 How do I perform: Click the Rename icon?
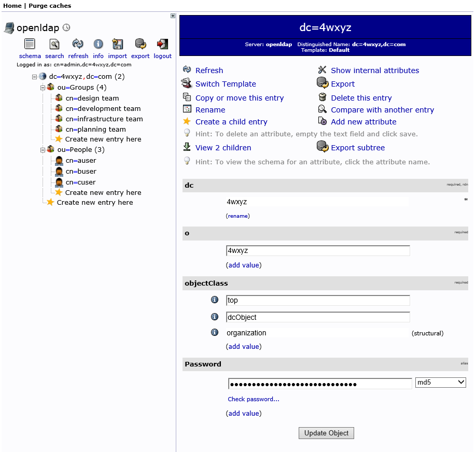click(187, 109)
